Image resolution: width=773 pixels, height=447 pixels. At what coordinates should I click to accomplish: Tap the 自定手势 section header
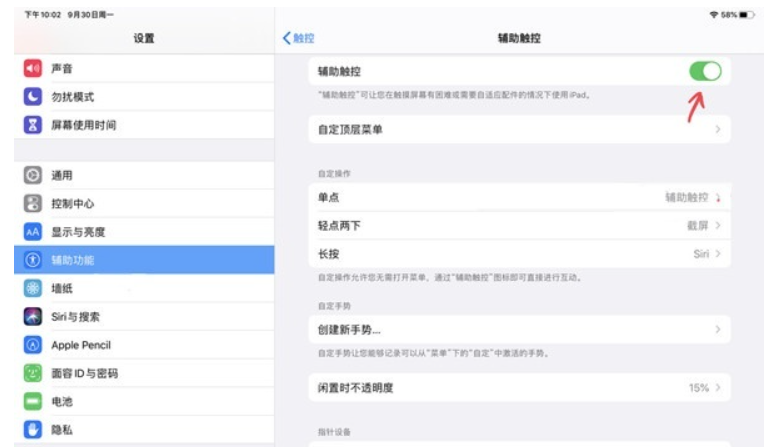click(334, 306)
